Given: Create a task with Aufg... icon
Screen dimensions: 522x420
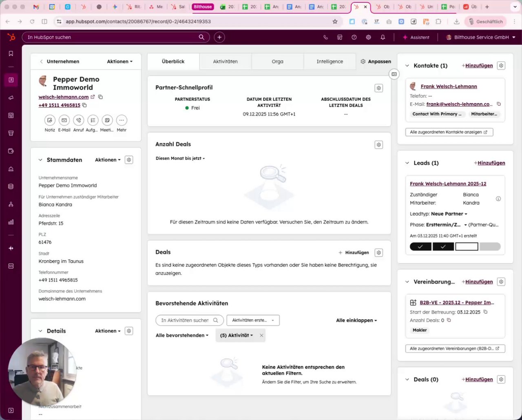Looking at the screenshot, I should click(x=93, y=120).
